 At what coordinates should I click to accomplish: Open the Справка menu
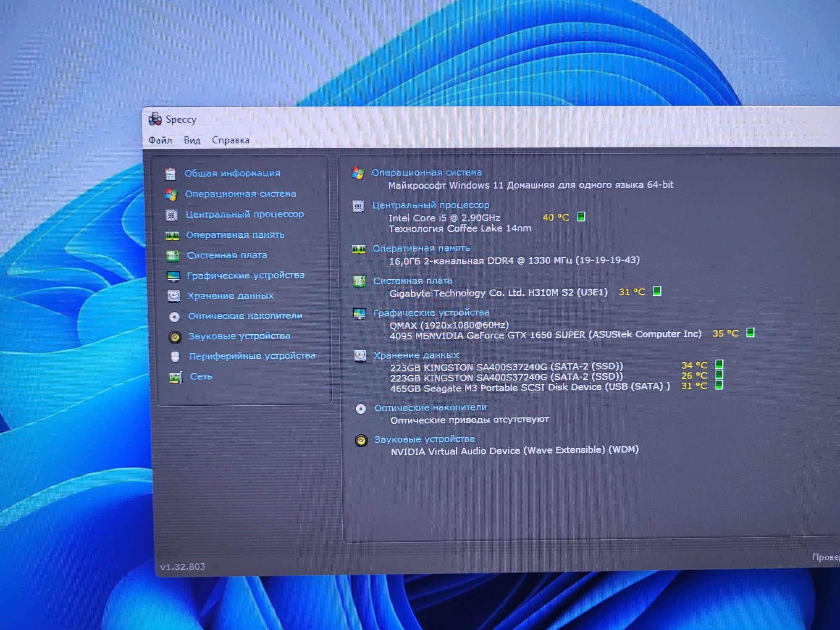[x=231, y=140]
